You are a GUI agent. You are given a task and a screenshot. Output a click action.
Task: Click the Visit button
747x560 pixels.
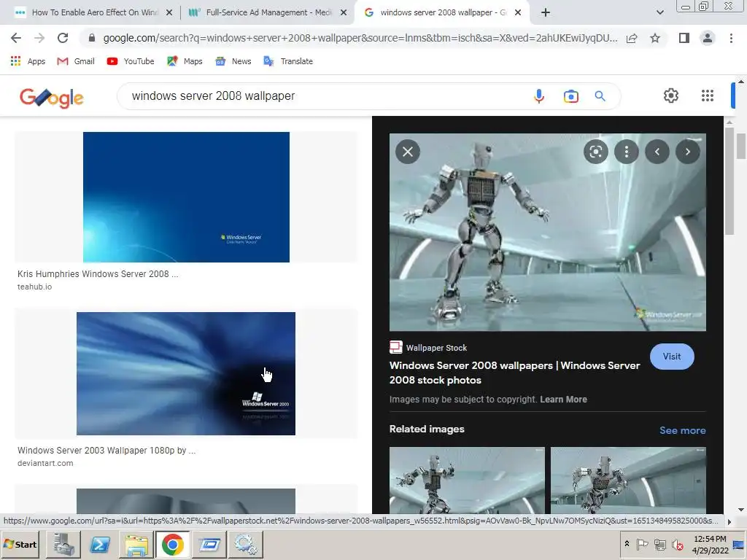672,356
